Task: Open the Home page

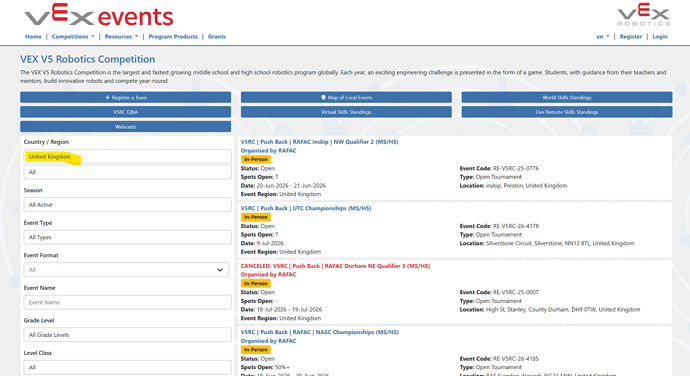Action: click(x=33, y=37)
